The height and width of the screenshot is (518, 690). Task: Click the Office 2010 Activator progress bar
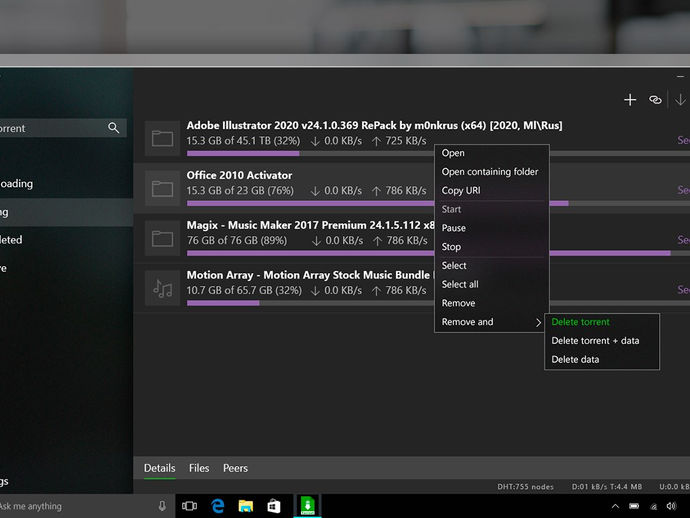(438, 203)
